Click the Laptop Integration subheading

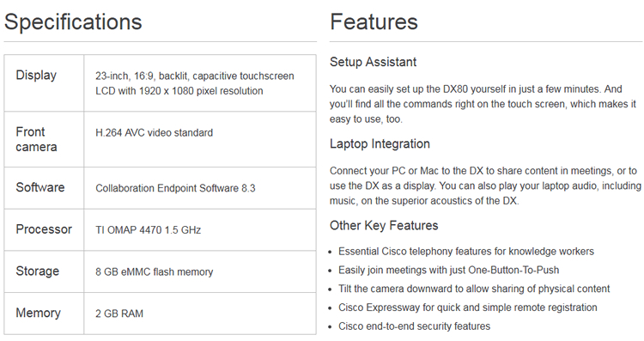coord(380,143)
